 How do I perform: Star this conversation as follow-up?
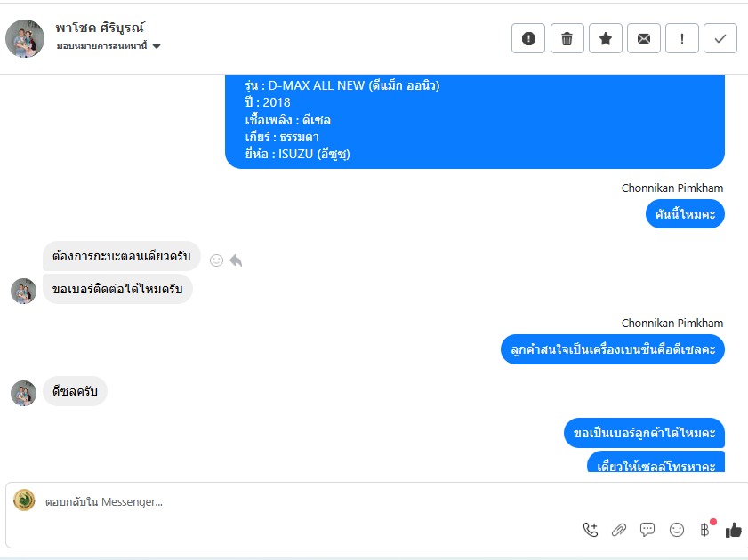point(606,38)
